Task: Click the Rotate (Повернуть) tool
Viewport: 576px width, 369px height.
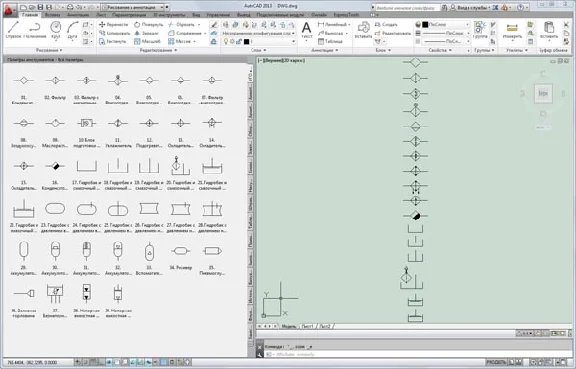Action: point(148,25)
